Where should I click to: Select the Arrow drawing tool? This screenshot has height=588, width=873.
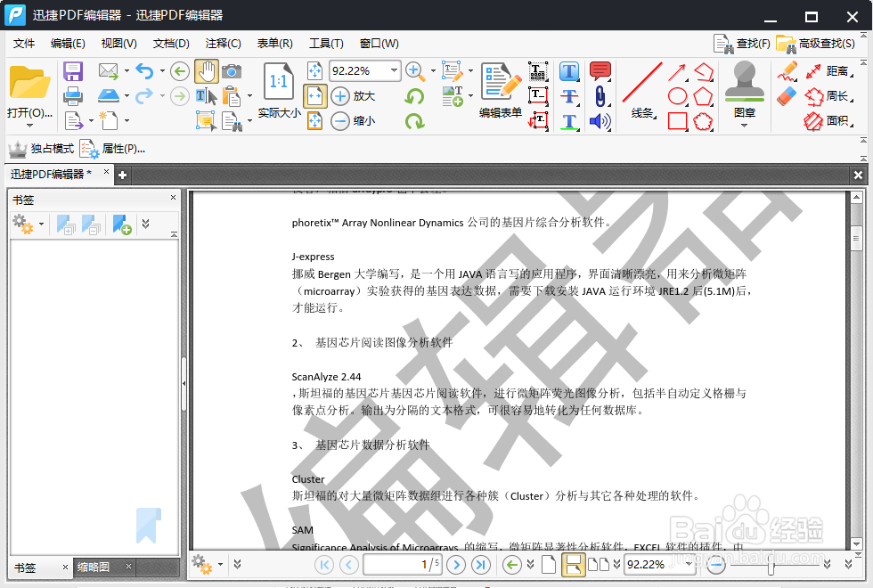click(677, 72)
